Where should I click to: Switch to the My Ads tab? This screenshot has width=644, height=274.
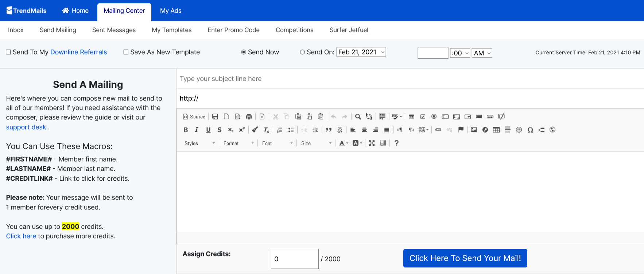pos(171,11)
